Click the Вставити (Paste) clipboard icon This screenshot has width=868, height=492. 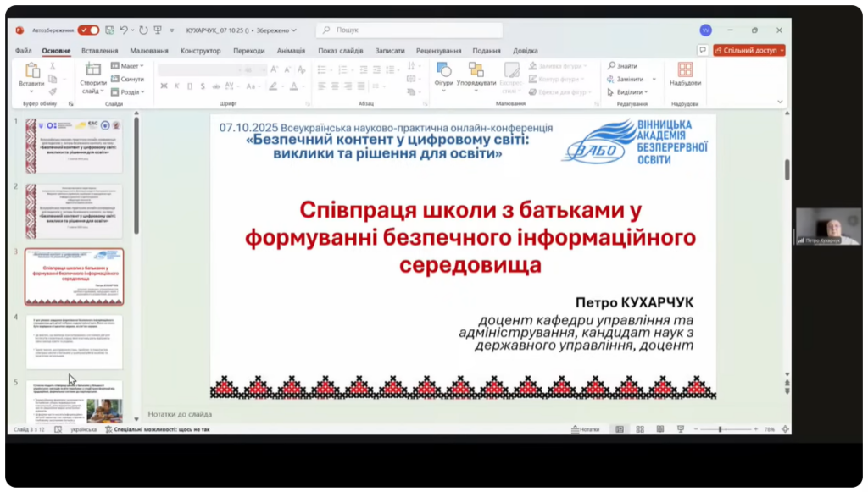(32, 71)
